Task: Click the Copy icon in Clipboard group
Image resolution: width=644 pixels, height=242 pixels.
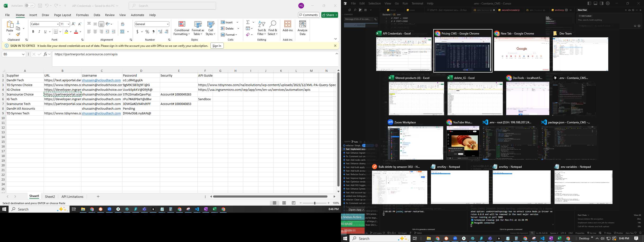Action: coord(18,28)
